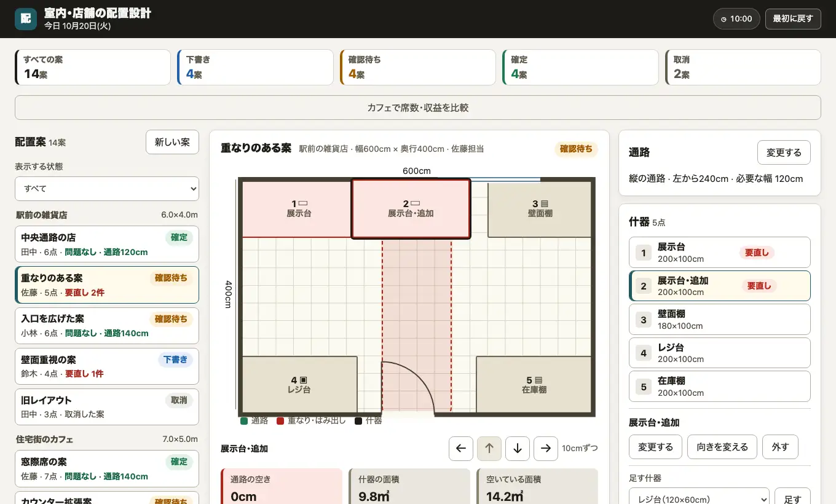
Task: Click 新しい案 button
Action: coord(172,142)
